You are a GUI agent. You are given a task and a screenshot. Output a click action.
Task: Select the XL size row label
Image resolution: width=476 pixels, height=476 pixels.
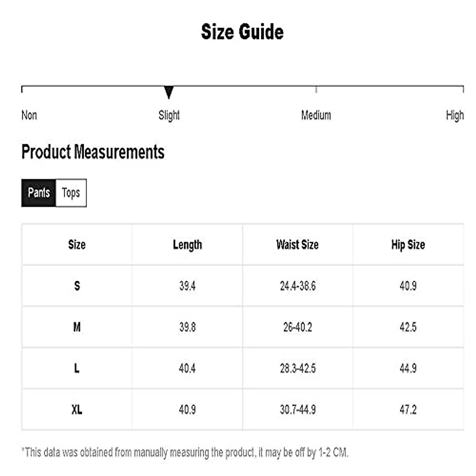(77, 410)
